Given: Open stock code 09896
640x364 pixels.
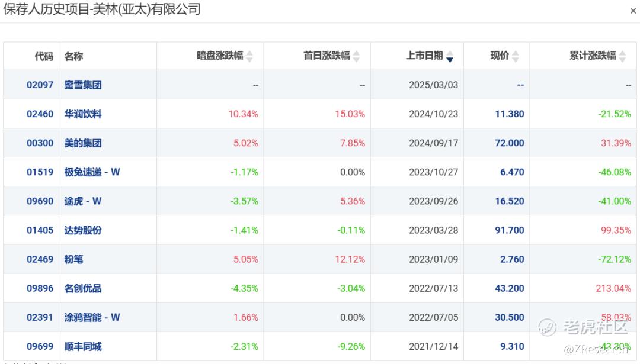Looking at the screenshot, I should click(40, 288).
